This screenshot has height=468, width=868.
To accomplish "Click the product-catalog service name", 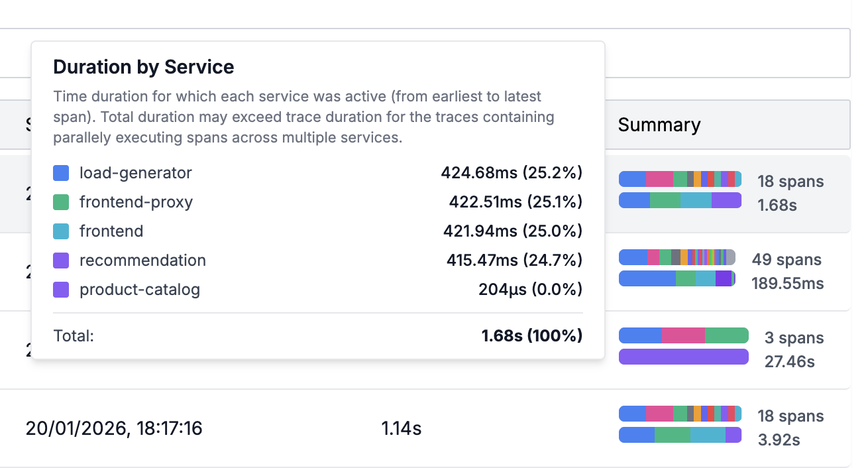I will 139,289.
